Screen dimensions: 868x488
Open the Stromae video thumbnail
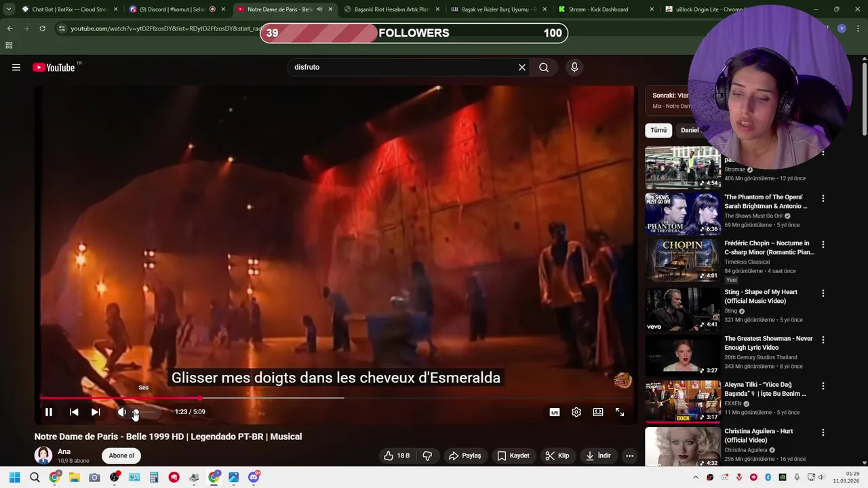click(683, 167)
